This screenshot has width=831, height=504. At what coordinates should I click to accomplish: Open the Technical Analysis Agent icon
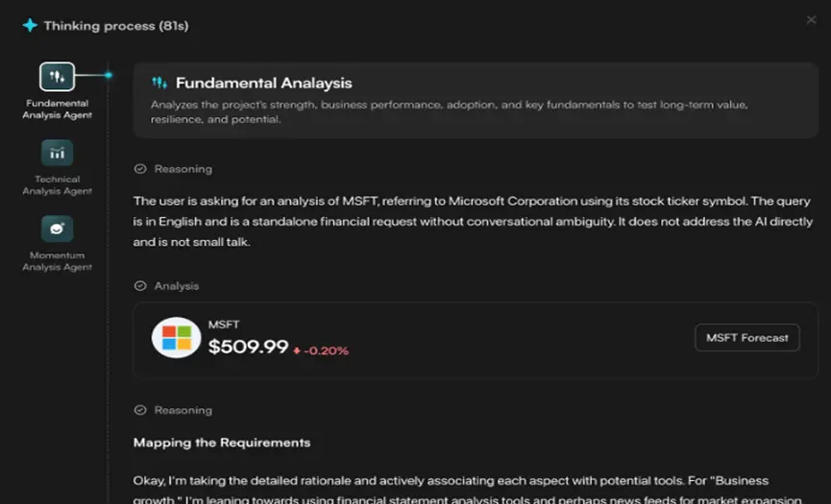57,153
